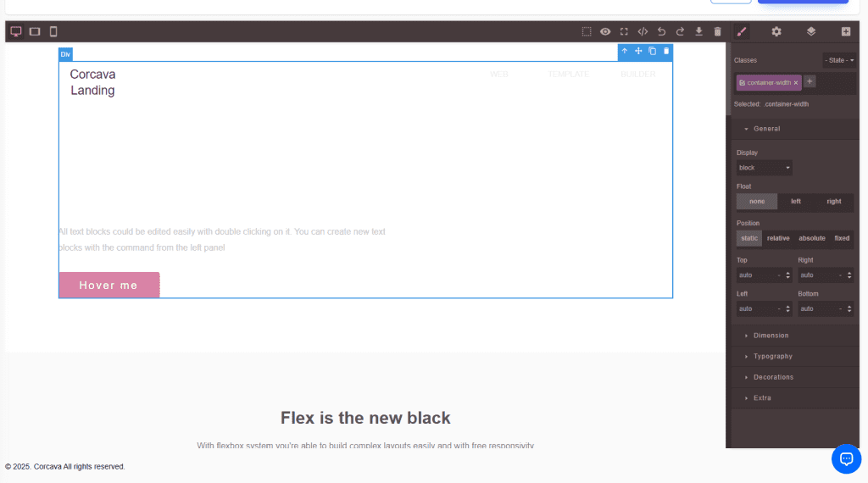Screen dimensions: 868x483
Task: Switch to mobile device preview
Action: [53, 31]
